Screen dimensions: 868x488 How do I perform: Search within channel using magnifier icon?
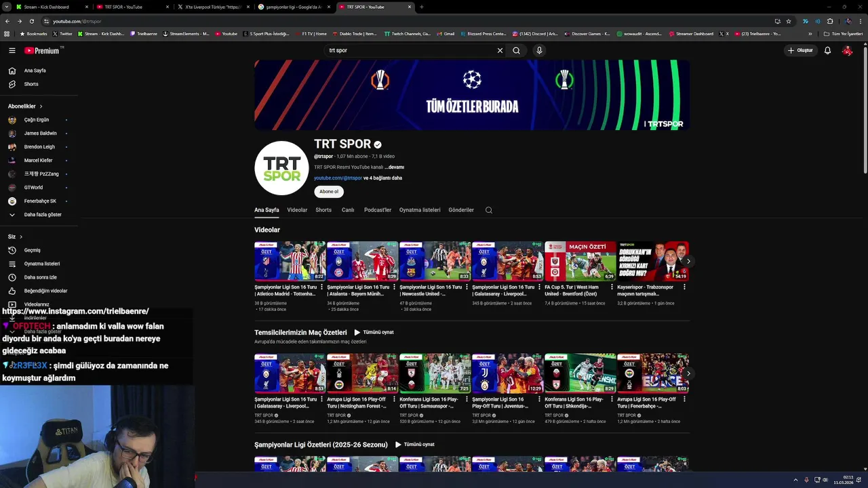click(x=488, y=210)
